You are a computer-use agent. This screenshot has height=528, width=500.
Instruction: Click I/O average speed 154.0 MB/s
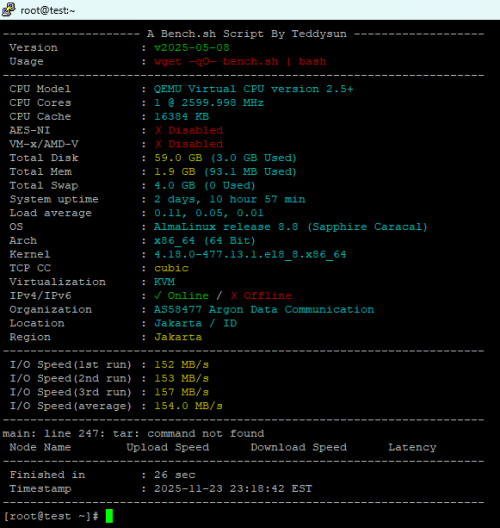pos(189,406)
